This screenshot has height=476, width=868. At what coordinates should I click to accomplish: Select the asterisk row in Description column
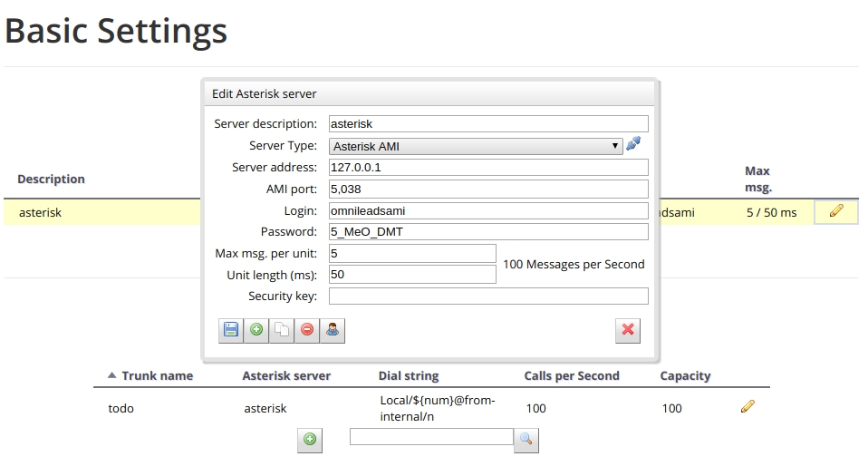tap(40, 212)
